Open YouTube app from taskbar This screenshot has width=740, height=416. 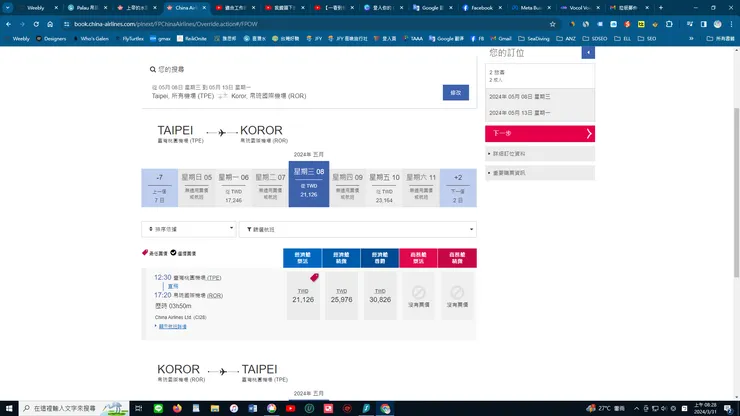pos(290,408)
